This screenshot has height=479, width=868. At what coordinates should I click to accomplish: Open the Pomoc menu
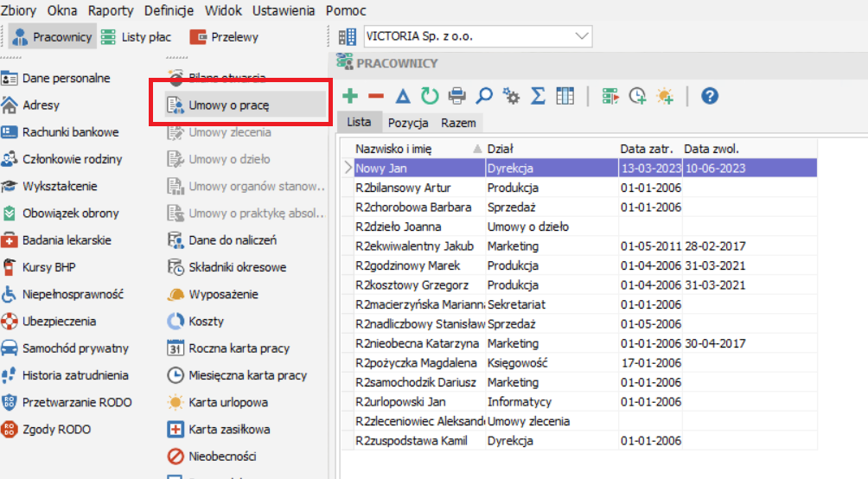pos(346,10)
